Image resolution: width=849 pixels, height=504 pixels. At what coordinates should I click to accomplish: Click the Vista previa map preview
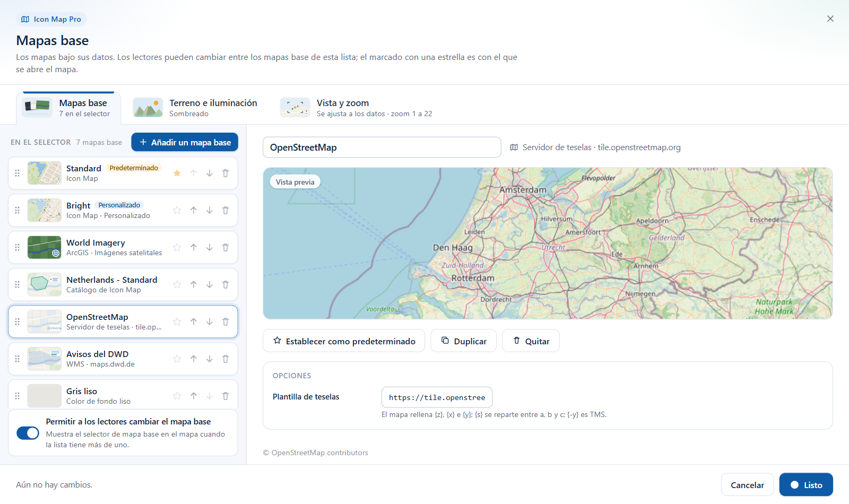coord(548,244)
